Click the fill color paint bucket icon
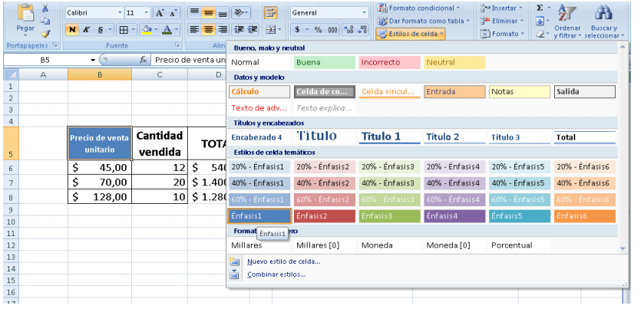This screenshot has height=309, width=644. [x=146, y=30]
